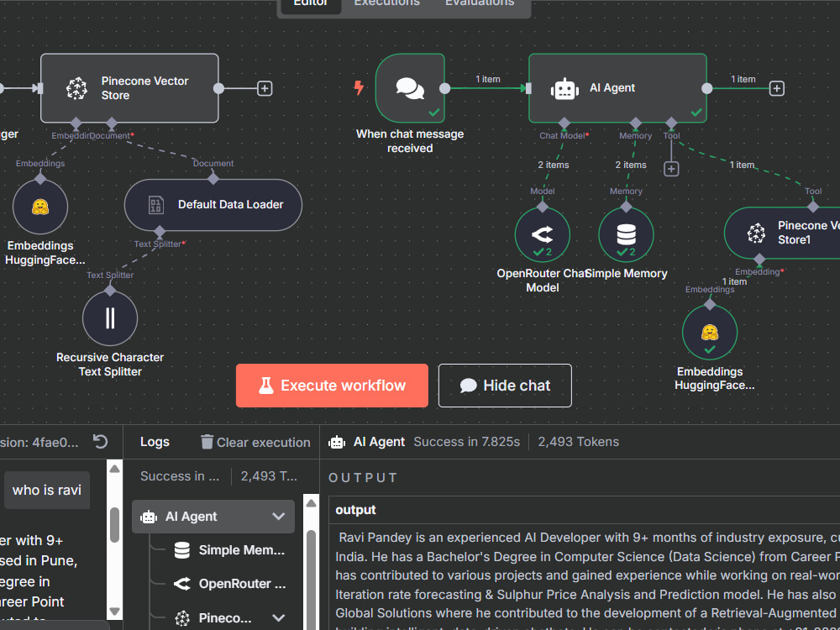Click the logs tree scrollbar up arrow

312,503
